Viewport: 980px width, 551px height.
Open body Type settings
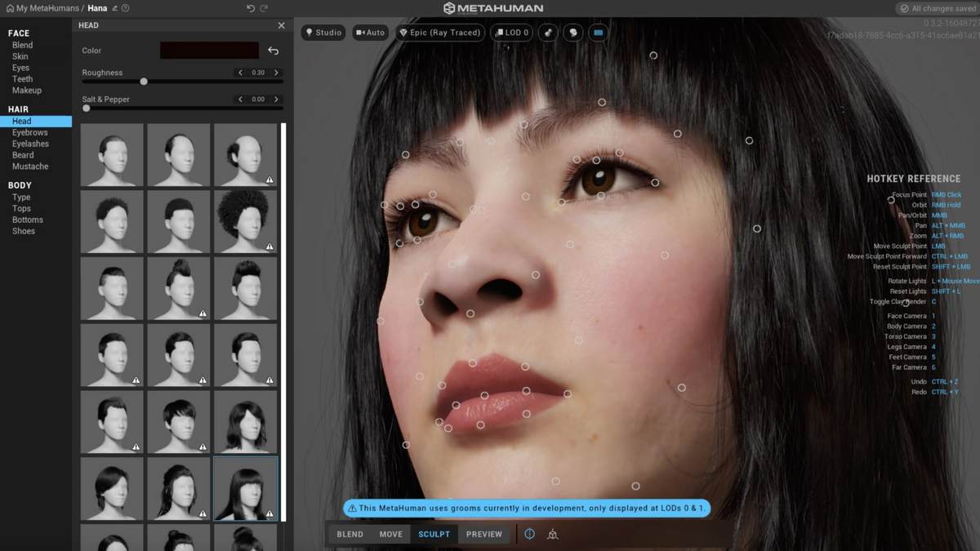pyautogui.click(x=21, y=198)
